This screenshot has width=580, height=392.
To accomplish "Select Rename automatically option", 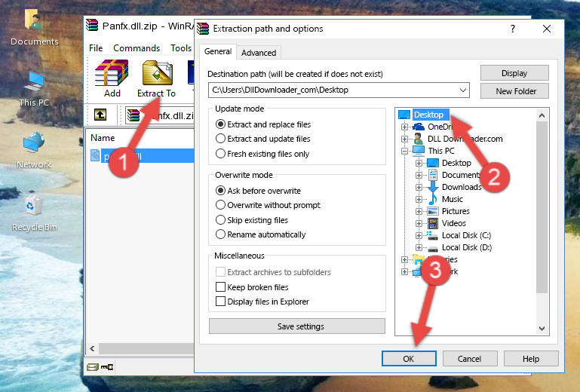I will (x=220, y=234).
